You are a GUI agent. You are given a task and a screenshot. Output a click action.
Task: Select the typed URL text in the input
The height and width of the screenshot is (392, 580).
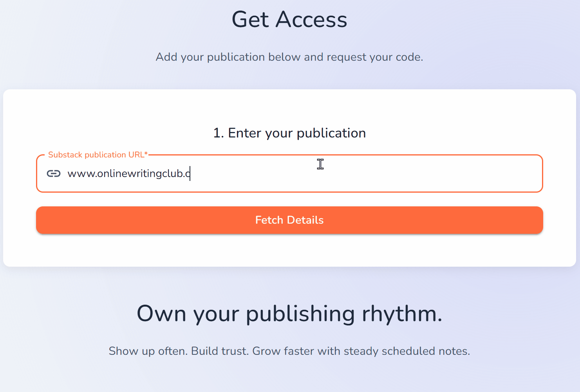point(129,173)
